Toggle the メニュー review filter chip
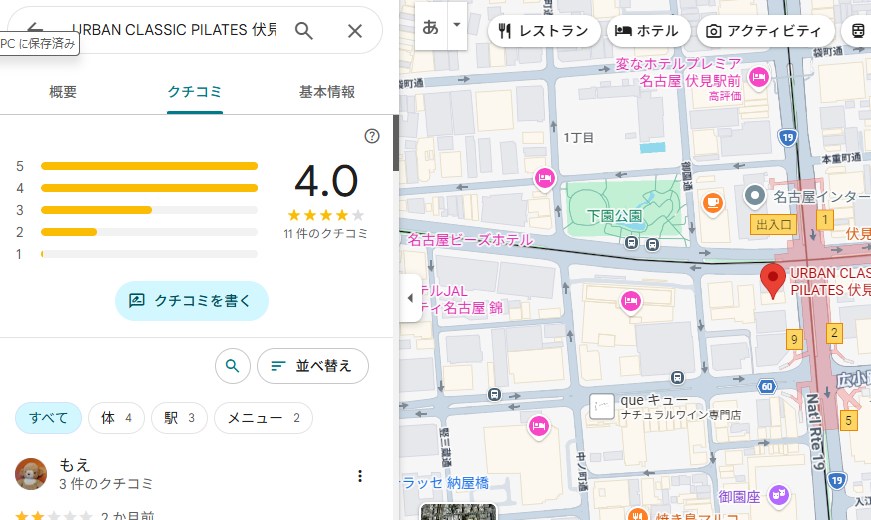 click(263, 418)
